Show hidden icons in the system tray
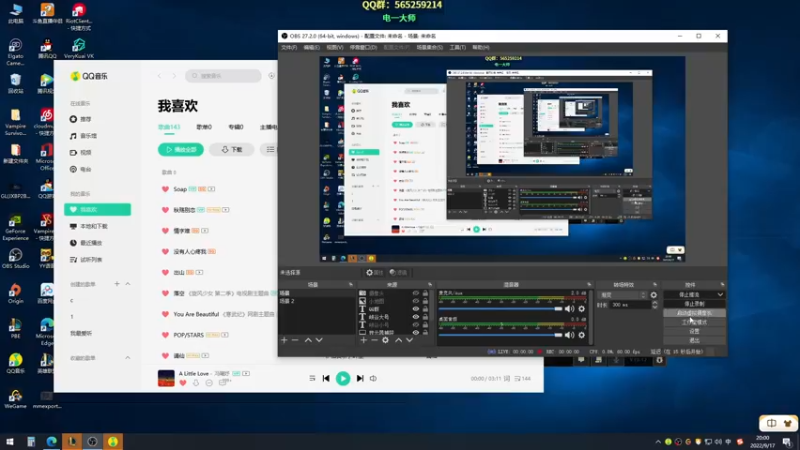 pos(658,442)
